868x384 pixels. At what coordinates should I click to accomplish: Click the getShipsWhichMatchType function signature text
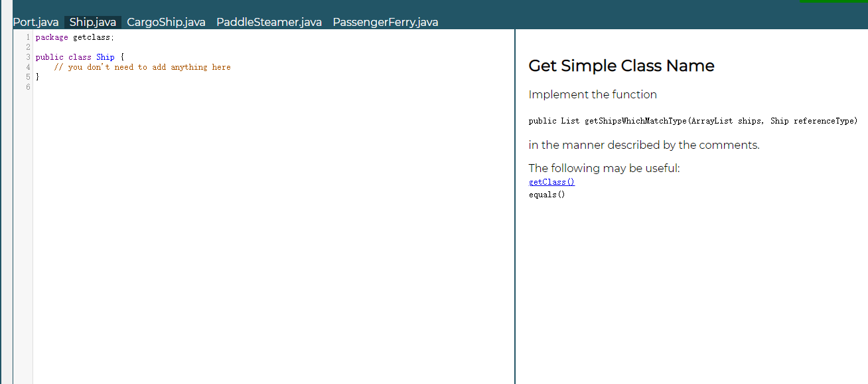coord(693,120)
